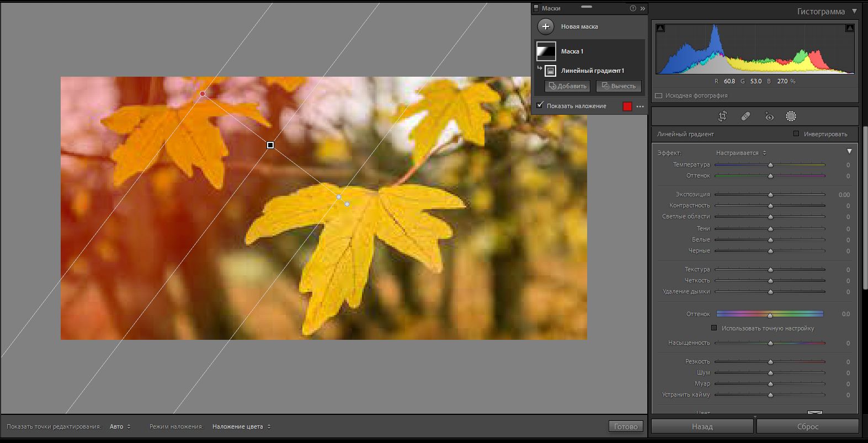Click the Добавить button
Screen dimensions: 868x443
[x=567, y=86]
